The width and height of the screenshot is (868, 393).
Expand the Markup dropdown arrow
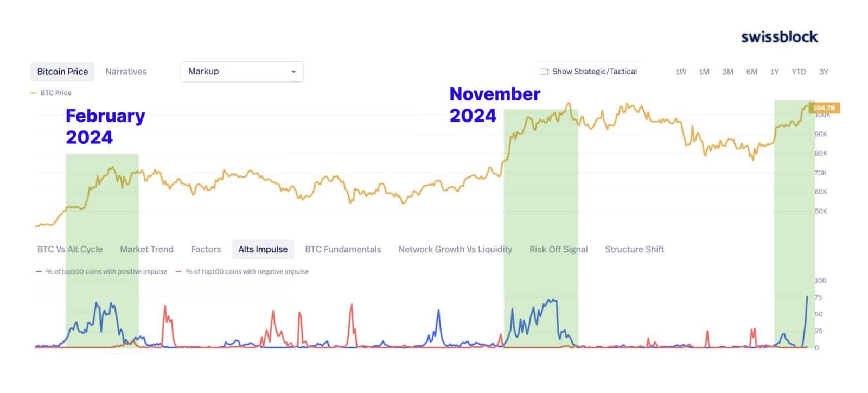[293, 72]
